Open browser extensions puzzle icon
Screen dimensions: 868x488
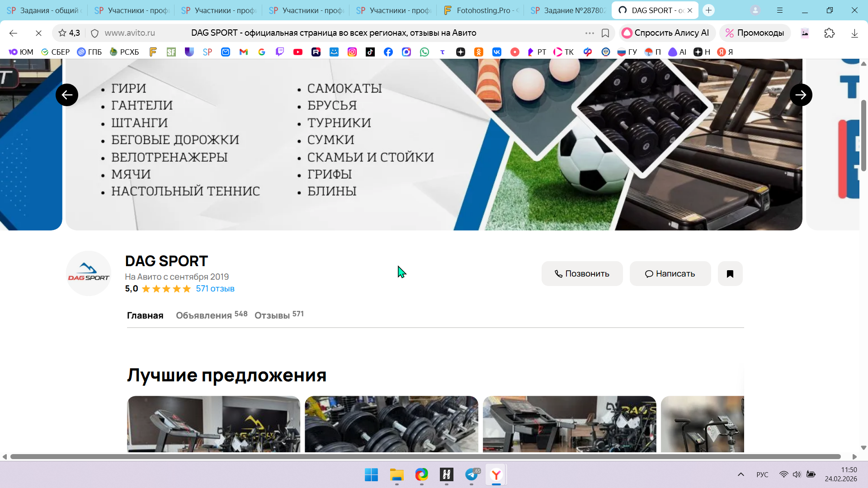click(x=829, y=33)
